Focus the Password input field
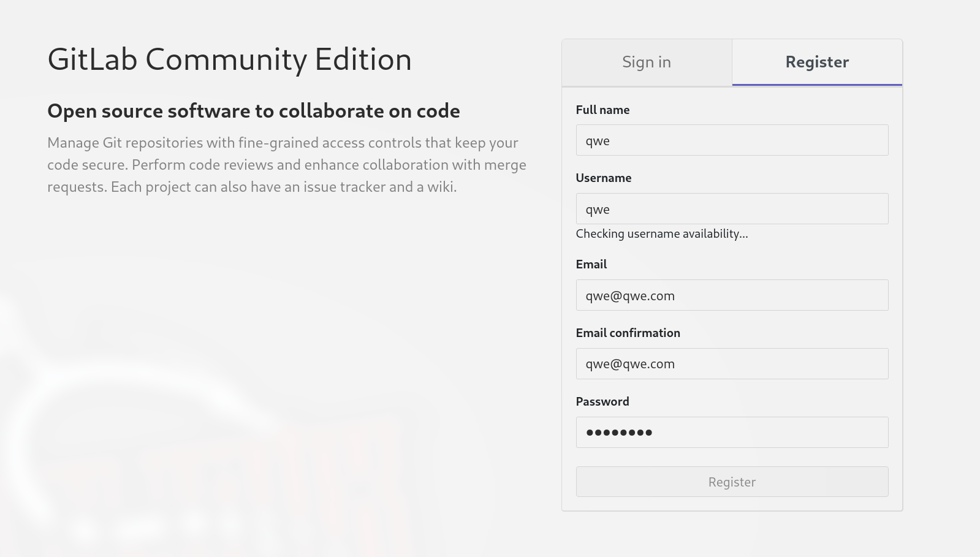This screenshot has height=557, width=980. coord(732,433)
